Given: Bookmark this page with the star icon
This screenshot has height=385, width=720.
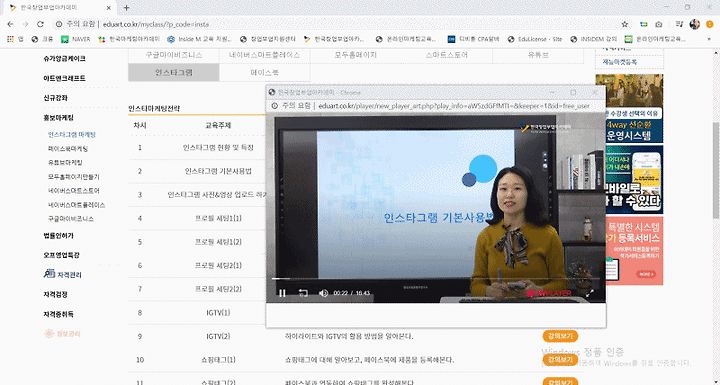Looking at the screenshot, I should pyautogui.click(x=624, y=24).
